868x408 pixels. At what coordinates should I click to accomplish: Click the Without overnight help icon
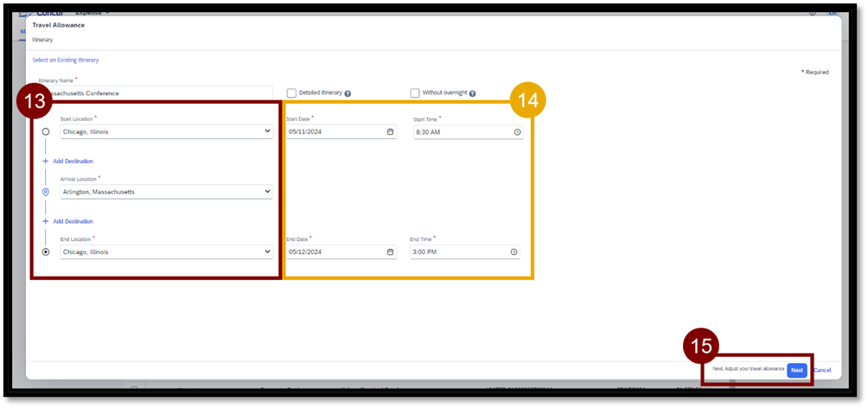(x=472, y=93)
